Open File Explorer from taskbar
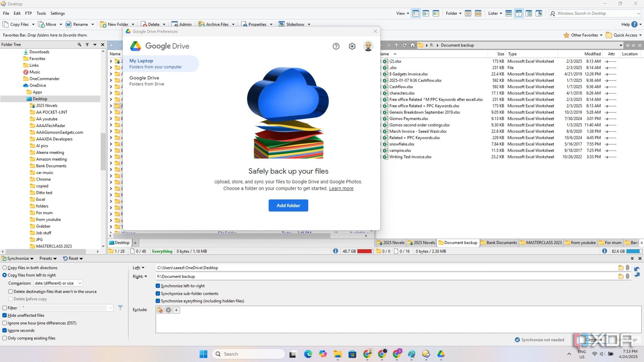The image size is (644, 362). (x=338, y=354)
